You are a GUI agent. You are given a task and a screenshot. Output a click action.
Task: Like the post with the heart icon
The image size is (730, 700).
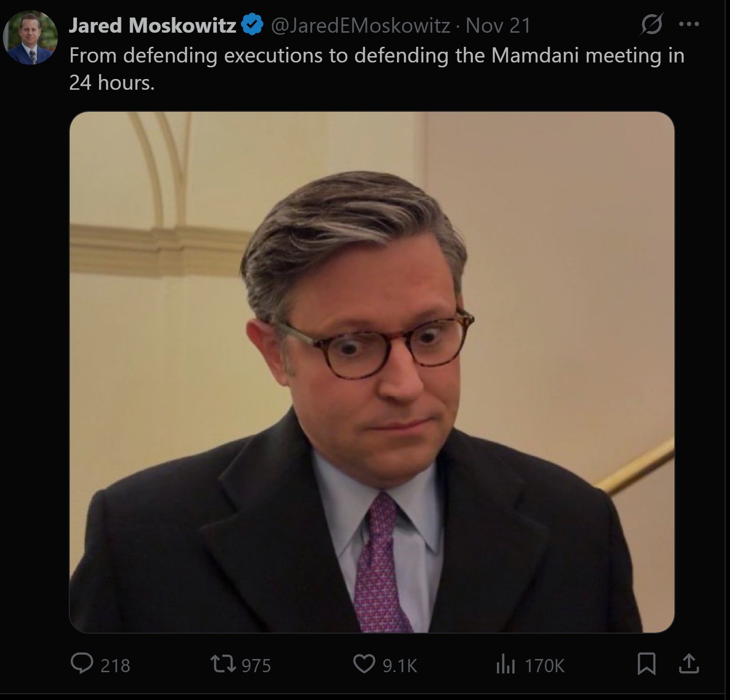coord(364,664)
